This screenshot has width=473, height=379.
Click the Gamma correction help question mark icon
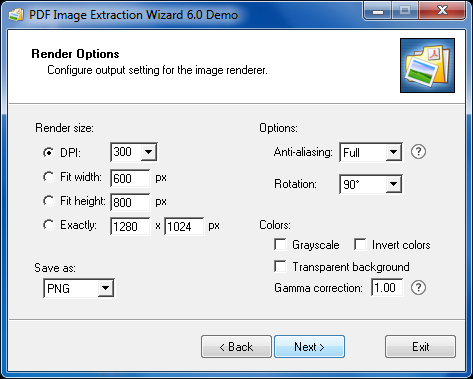[x=418, y=287]
